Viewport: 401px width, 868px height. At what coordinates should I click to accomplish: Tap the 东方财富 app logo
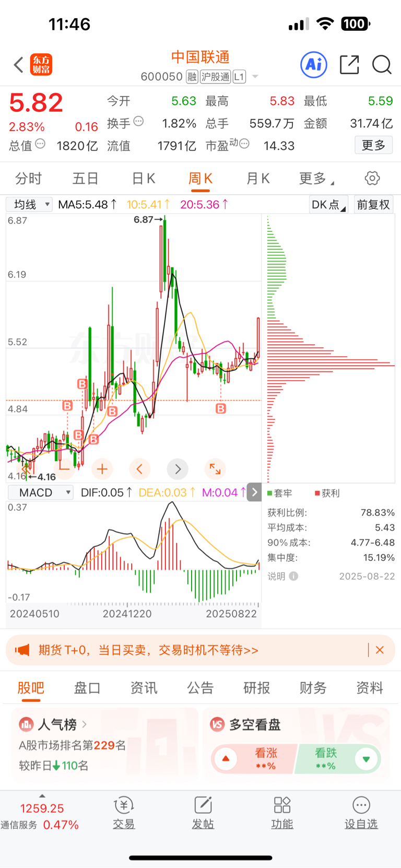(x=41, y=65)
